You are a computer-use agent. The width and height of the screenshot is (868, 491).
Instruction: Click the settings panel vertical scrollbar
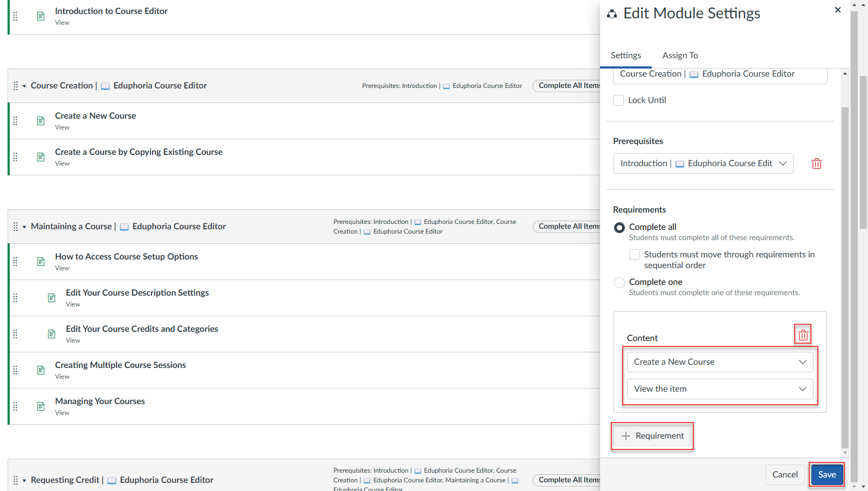(845, 270)
